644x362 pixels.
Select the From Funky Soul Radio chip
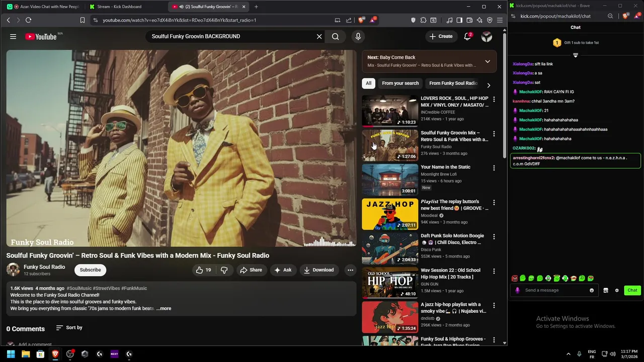pyautogui.click(x=453, y=83)
